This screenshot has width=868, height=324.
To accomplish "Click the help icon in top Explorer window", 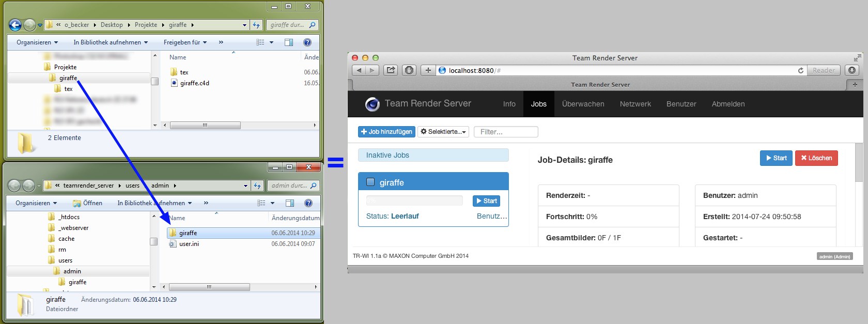I will [307, 42].
